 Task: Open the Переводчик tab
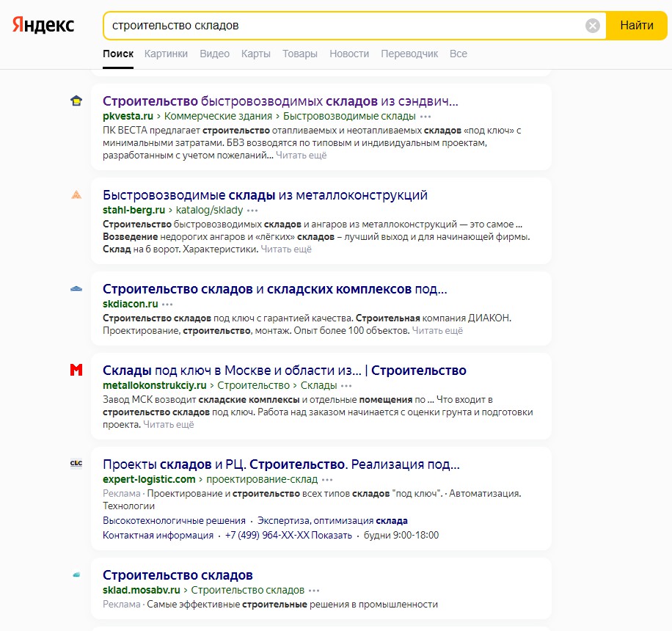coord(409,54)
